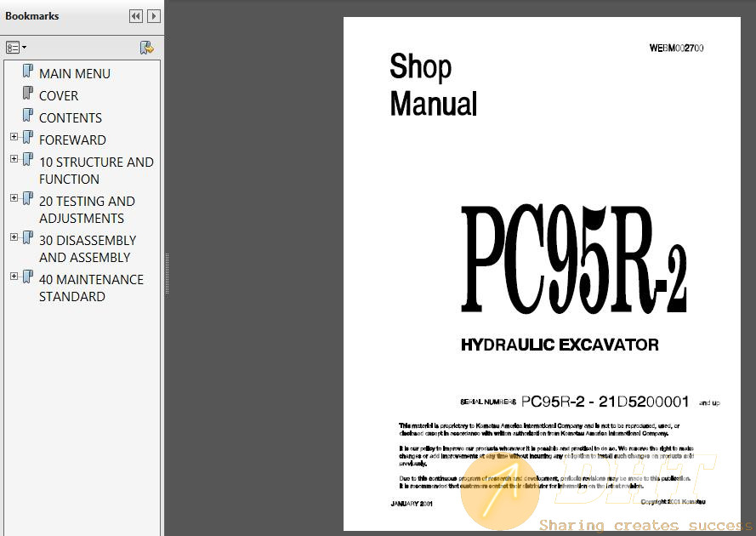The width and height of the screenshot is (756, 536).
Task: Expand 40 MAINTENANCE STANDARD bookmark
Action: point(14,276)
